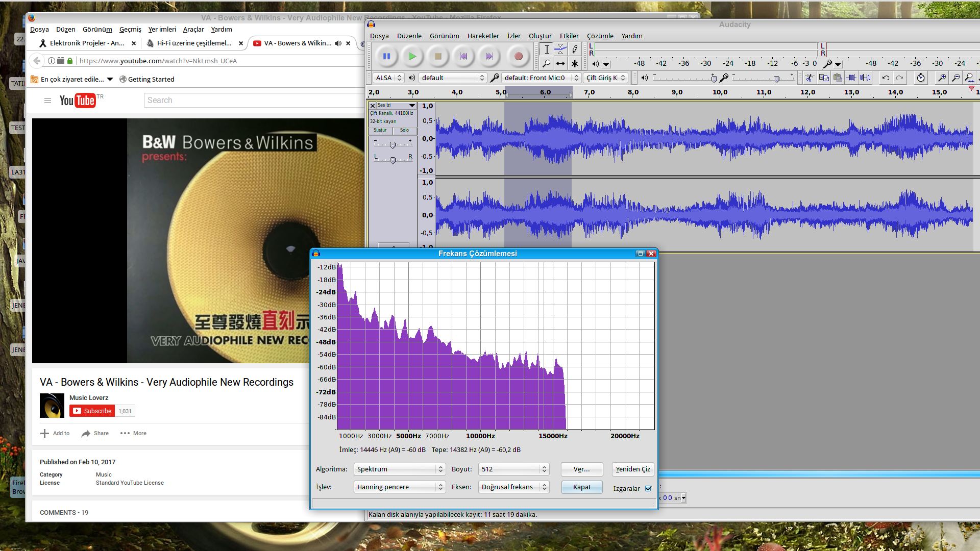Image resolution: width=980 pixels, height=551 pixels.
Task: Adjust the track gain slider
Action: (393, 145)
